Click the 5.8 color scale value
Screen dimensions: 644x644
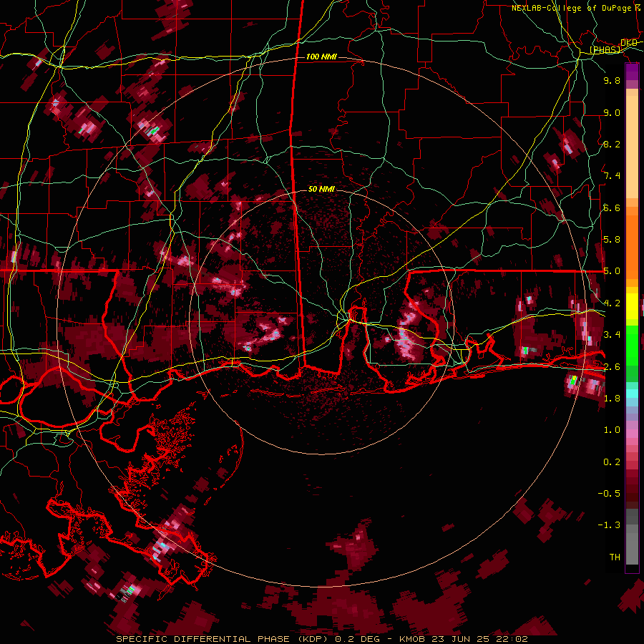point(612,240)
